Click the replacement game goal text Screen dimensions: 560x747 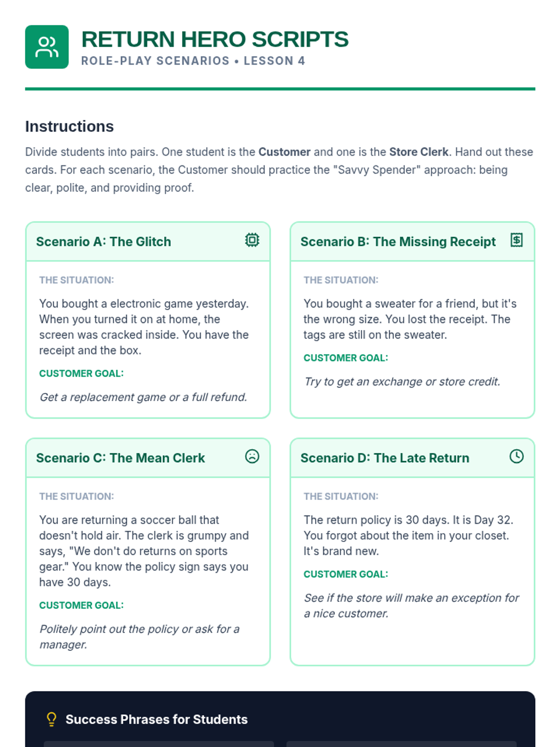143,397
